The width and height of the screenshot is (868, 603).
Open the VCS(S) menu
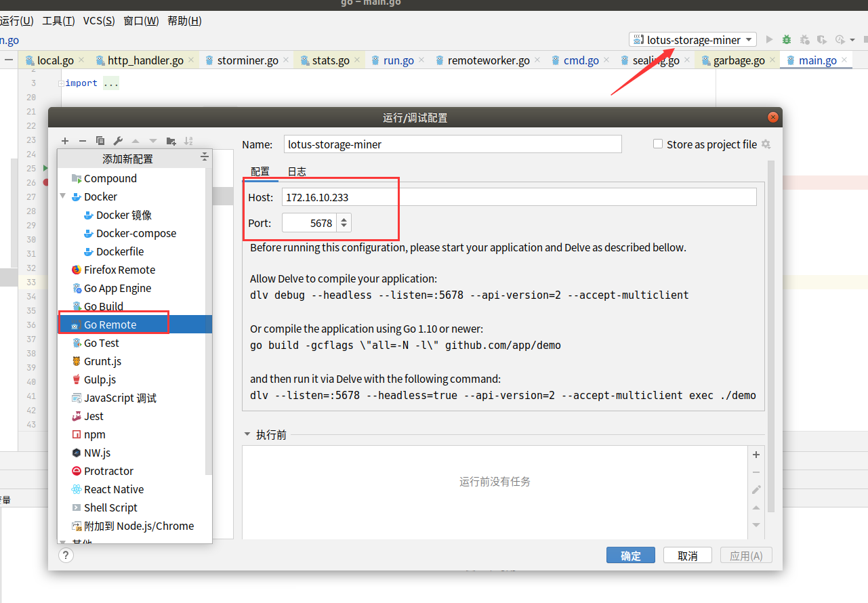(x=99, y=21)
